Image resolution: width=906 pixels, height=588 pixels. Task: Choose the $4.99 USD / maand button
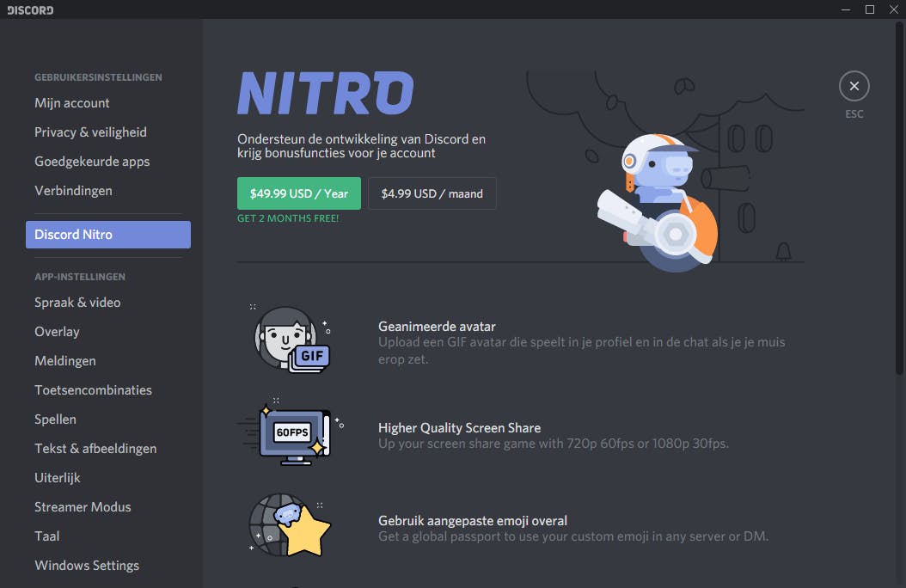(432, 193)
